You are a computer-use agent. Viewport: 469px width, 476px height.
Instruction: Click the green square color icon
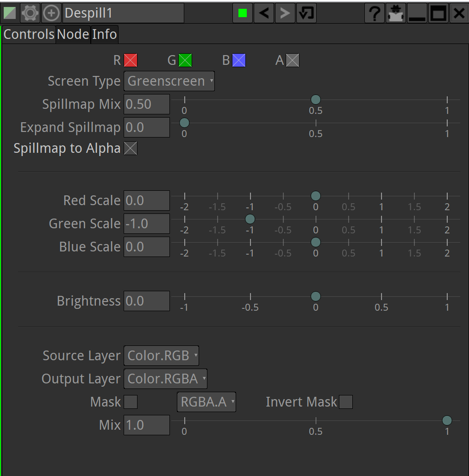pyautogui.click(x=243, y=13)
